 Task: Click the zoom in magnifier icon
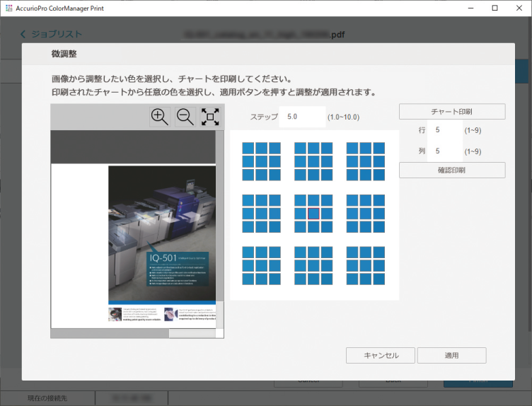(x=160, y=117)
